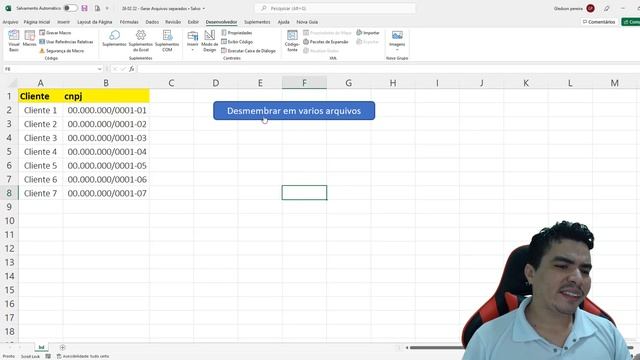Open the Ajuda tab
640x360 pixels.
pos(284,22)
